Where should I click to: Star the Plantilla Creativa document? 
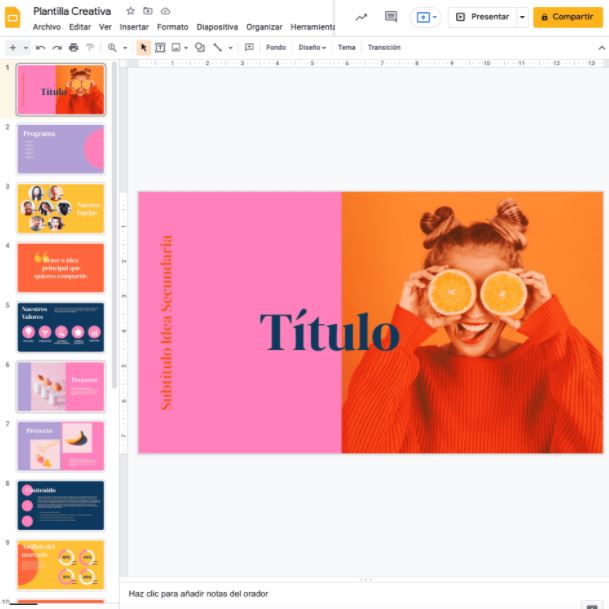tap(130, 11)
